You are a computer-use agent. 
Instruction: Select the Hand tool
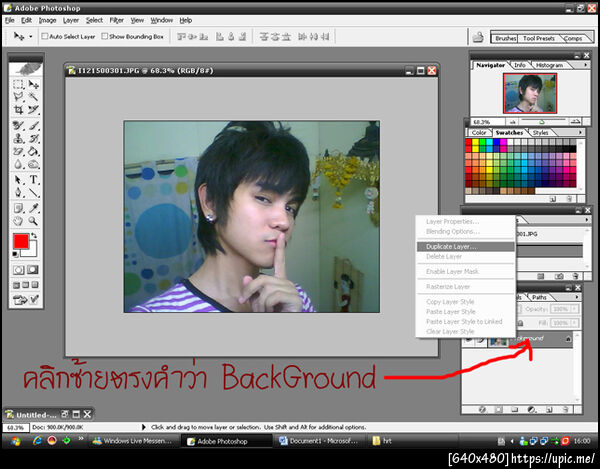coord(18,221)
